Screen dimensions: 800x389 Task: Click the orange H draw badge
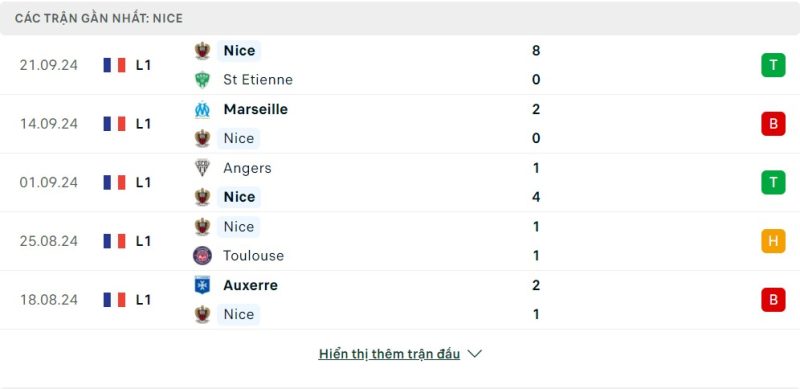pos(773,241)
